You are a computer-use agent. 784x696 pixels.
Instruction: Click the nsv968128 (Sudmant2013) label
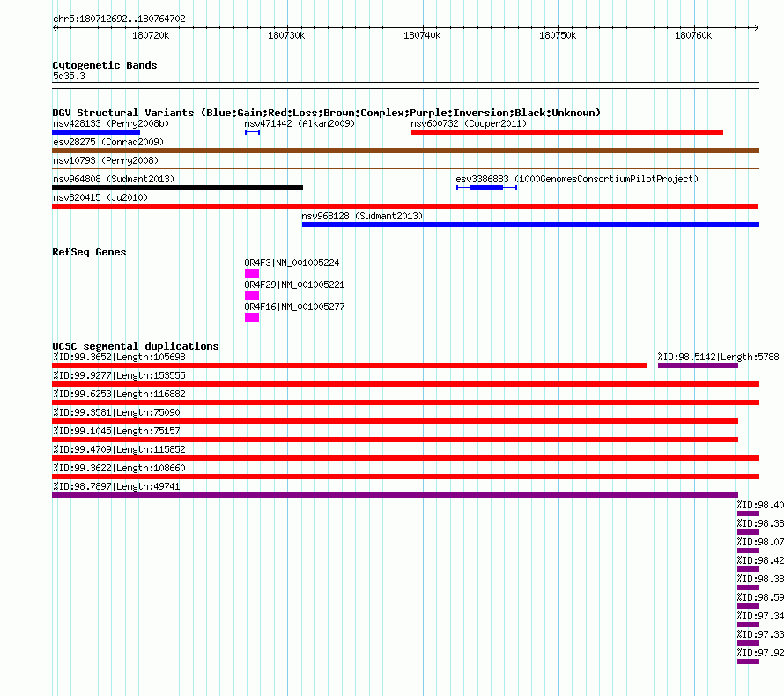(x=362, y=216)
